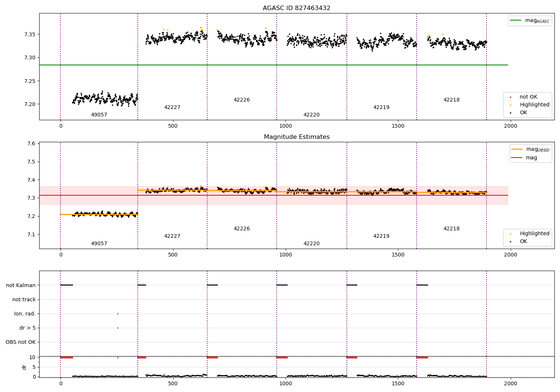This screenshot has width=560, height=392.
Task: Click the 7.5 tick label on middle panel
Action: click(31, 162)
